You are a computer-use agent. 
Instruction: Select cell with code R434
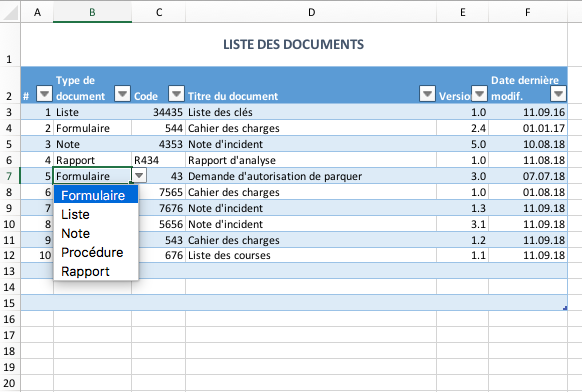(158, 160)
